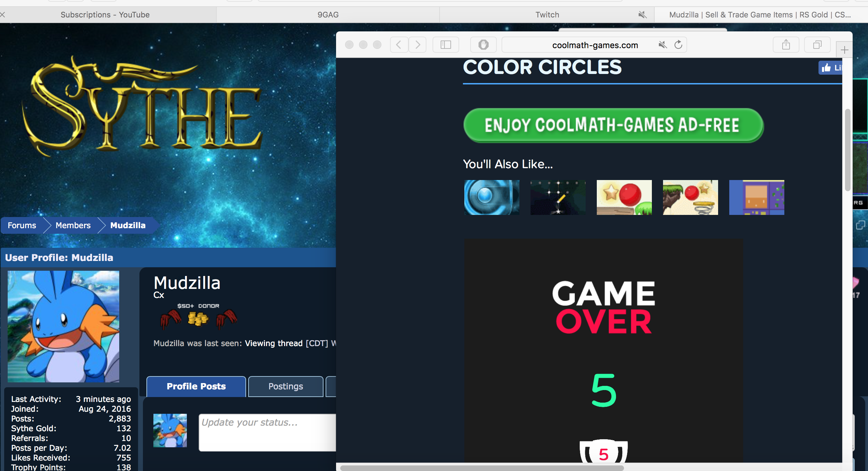Click the Sythe Gold value 132
Image resolution: width=868 pixels, height=471 pixels.
tap(124, 428)
